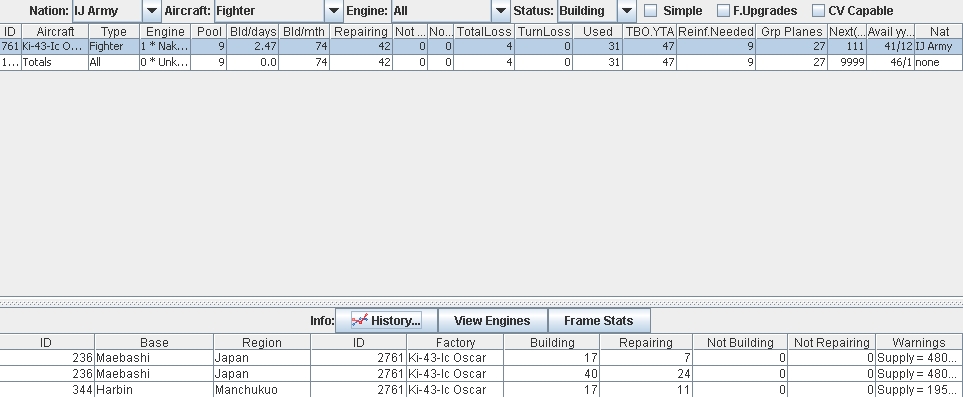The image size is (963, 397).
Task: Sort by the Base column header
Action: click(154, 342)
